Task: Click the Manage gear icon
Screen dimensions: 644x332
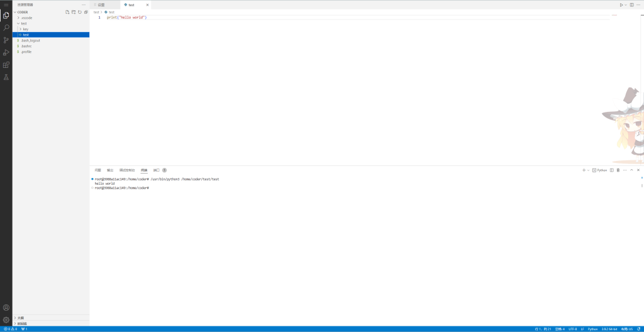Action: (x=6, y=319)
